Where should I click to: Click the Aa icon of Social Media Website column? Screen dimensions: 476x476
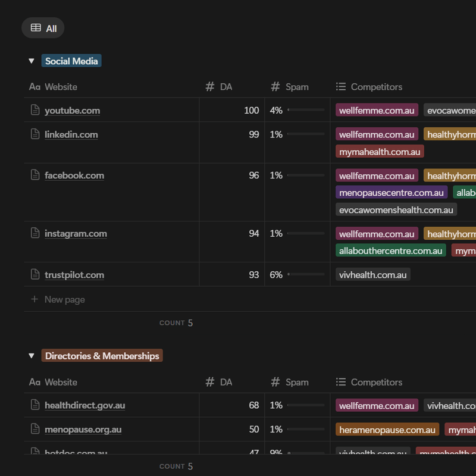[35, 87]
